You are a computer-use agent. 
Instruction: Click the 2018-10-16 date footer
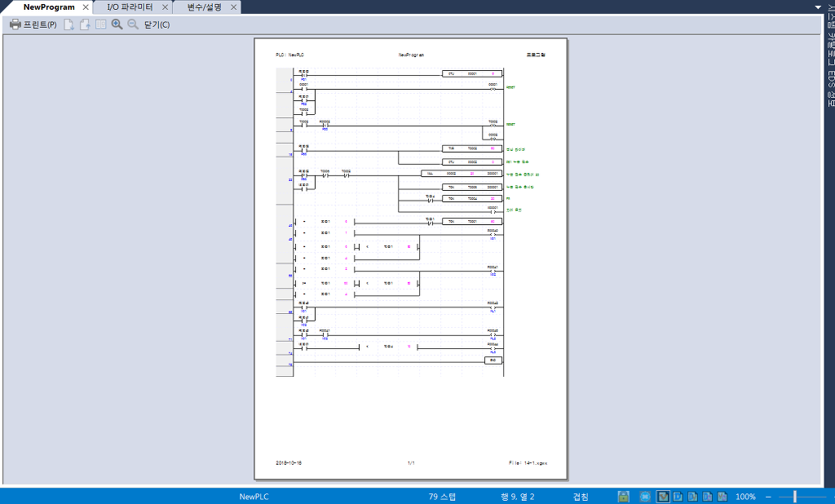coord(289,463)
